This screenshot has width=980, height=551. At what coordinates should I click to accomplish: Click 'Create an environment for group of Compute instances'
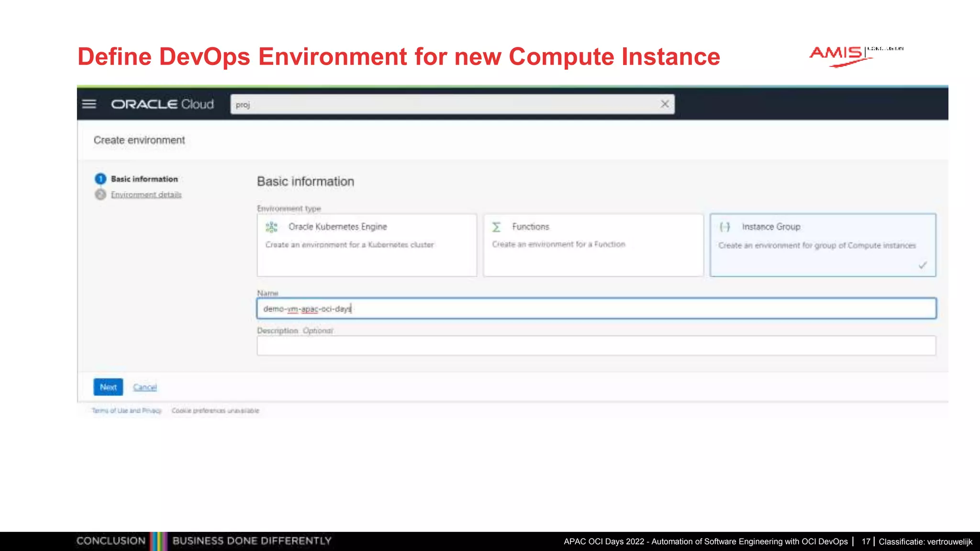pyautogui.click(x=817, y=245)
